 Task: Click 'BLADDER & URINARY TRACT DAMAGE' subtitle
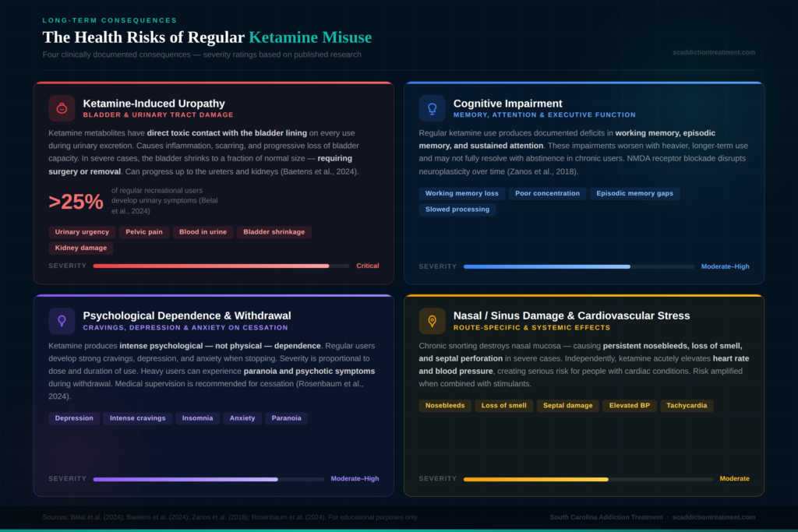click(x=158, y=115)
